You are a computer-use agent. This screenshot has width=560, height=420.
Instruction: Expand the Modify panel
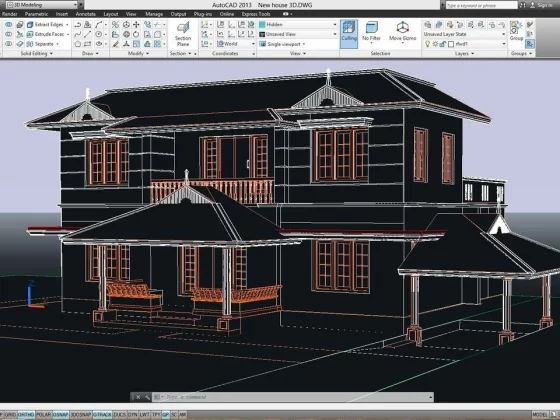click(138, 54)
